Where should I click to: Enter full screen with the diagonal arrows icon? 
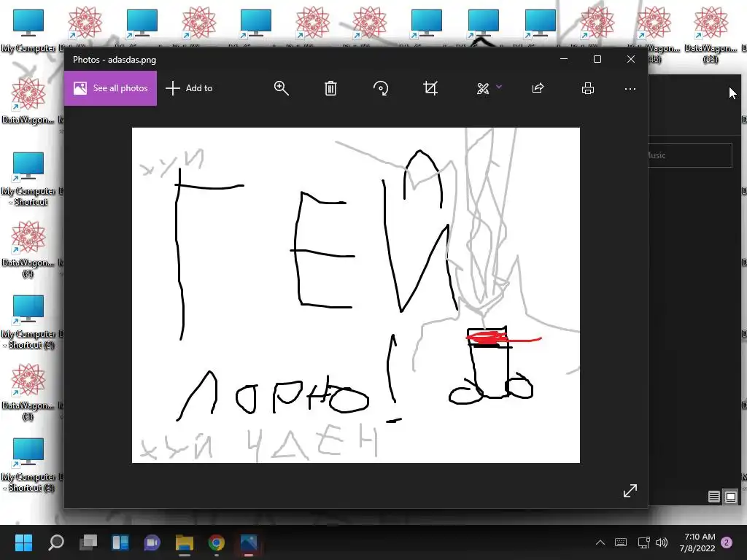(x=630, y=491)
